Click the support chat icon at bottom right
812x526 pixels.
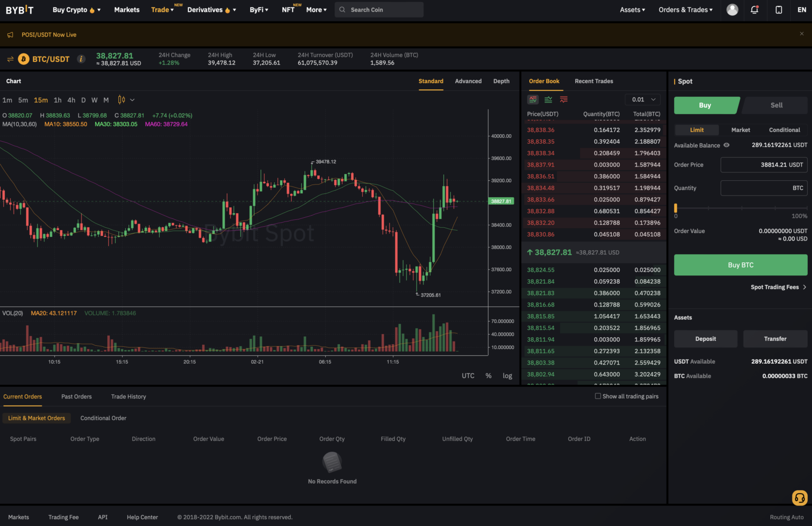click(799, 498)
